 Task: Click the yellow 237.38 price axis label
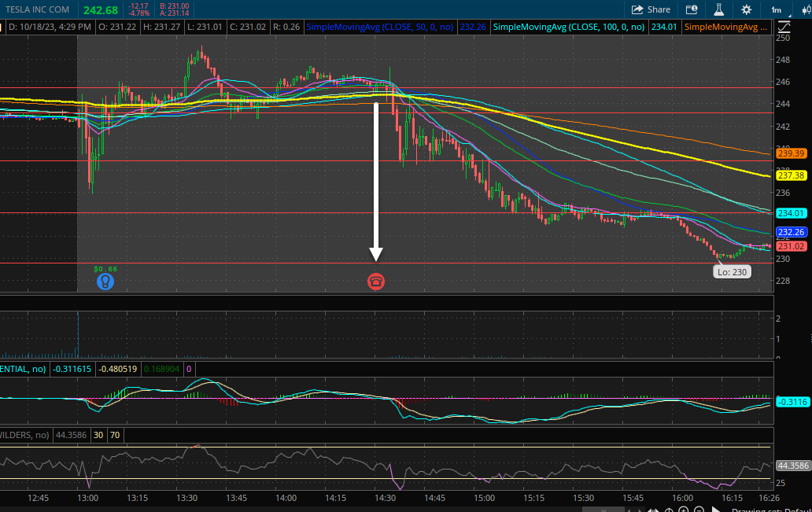click(791, 175)
